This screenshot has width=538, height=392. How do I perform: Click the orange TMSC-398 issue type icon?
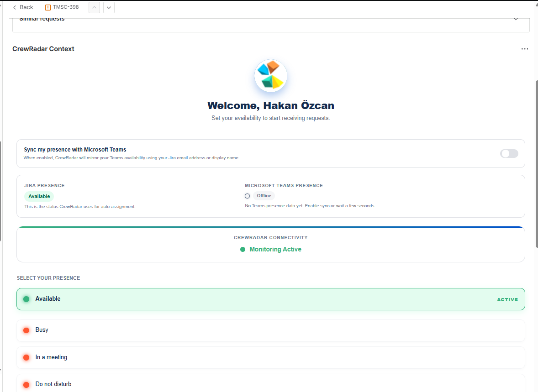[48, 8]
